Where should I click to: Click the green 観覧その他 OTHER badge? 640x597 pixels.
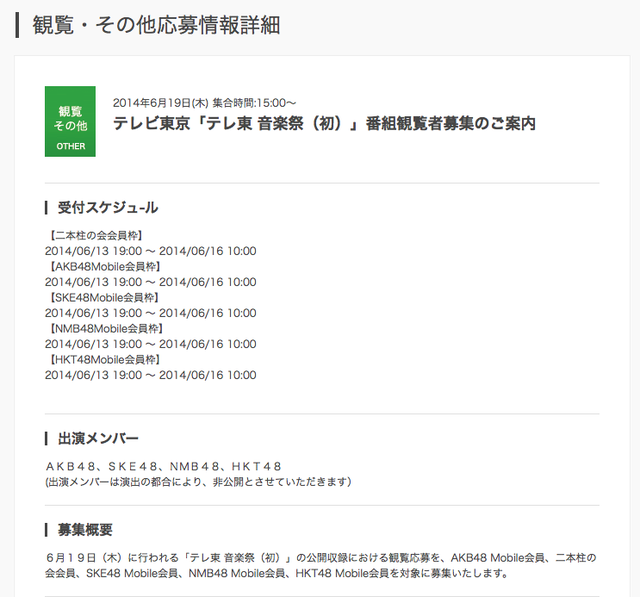click(70, 121)
